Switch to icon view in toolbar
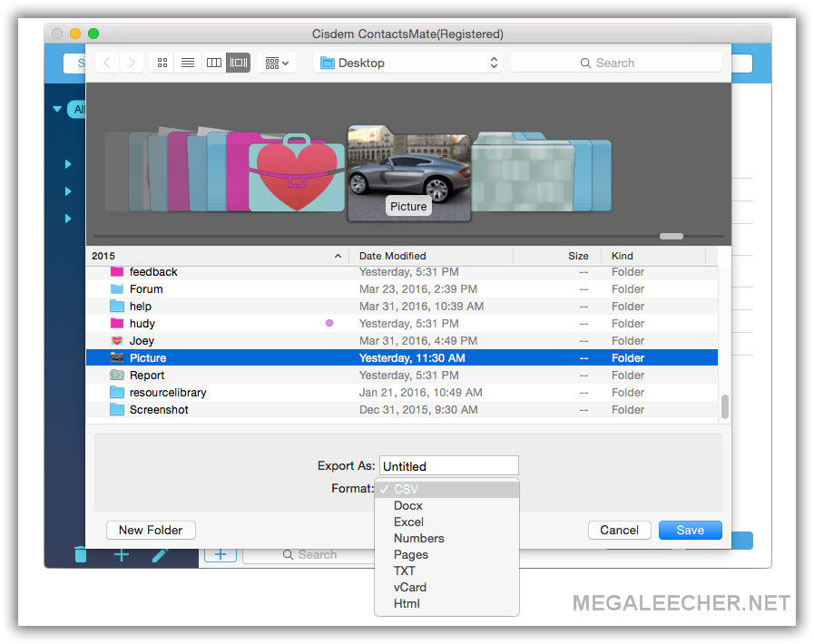814x644 pixels. point(162,63)
